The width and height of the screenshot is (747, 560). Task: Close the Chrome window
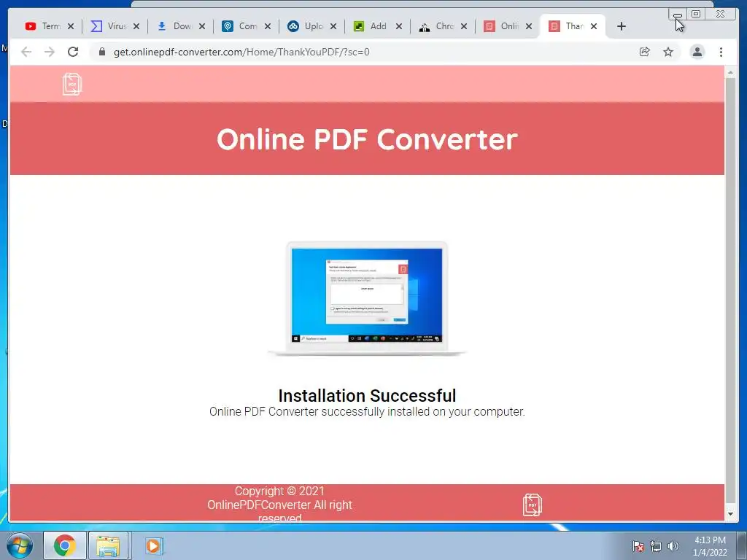coord(720,15)
